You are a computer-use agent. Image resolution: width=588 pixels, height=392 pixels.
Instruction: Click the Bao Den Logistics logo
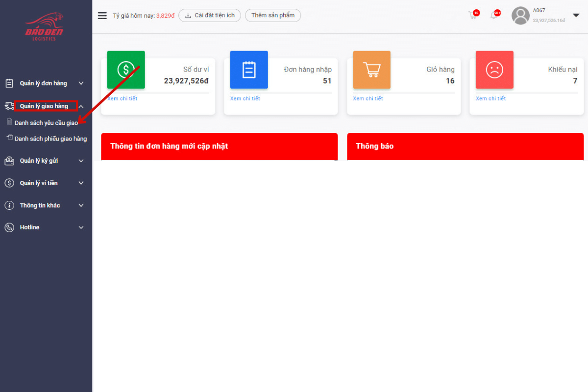click(x=44, y=28)
